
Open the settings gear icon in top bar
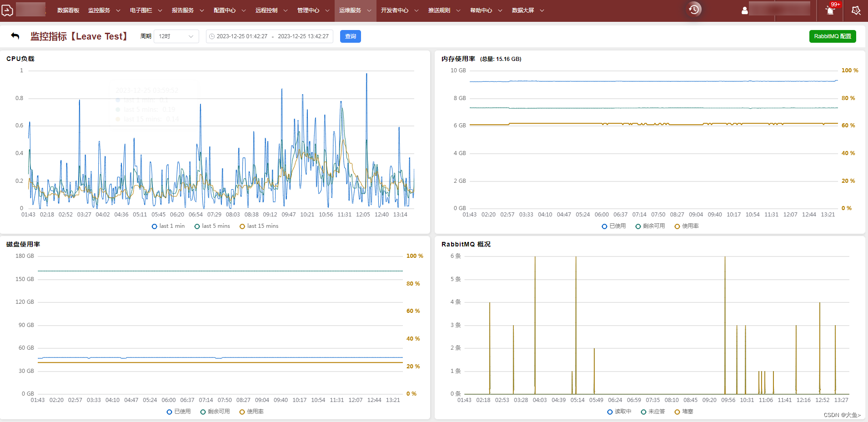click(x=856, y=10)
